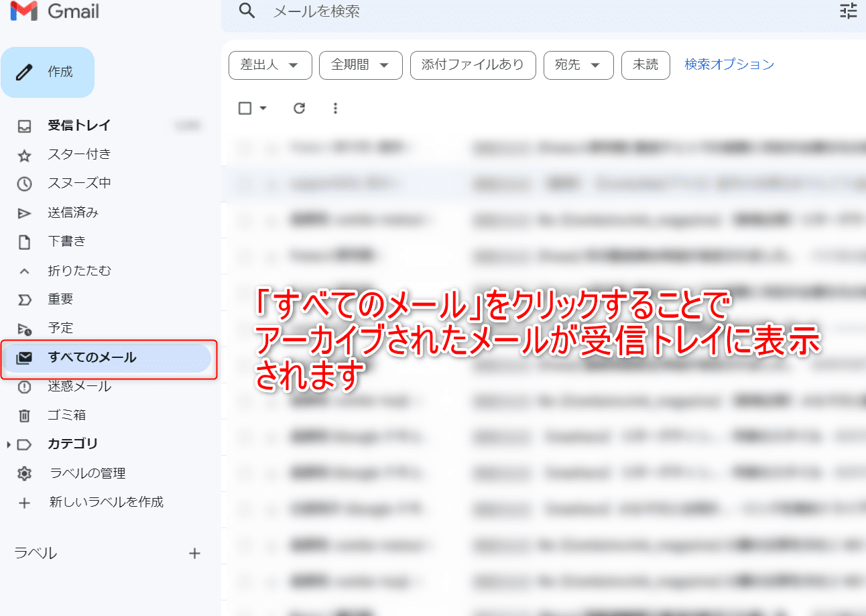
Task: Open the 全期間 (Any time) date dropdown
Action: tap(361, 65)
